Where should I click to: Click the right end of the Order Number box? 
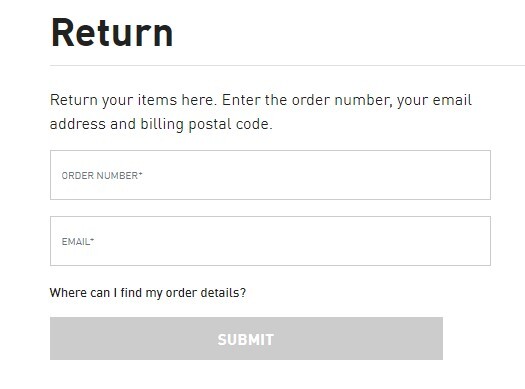[484, 175]
